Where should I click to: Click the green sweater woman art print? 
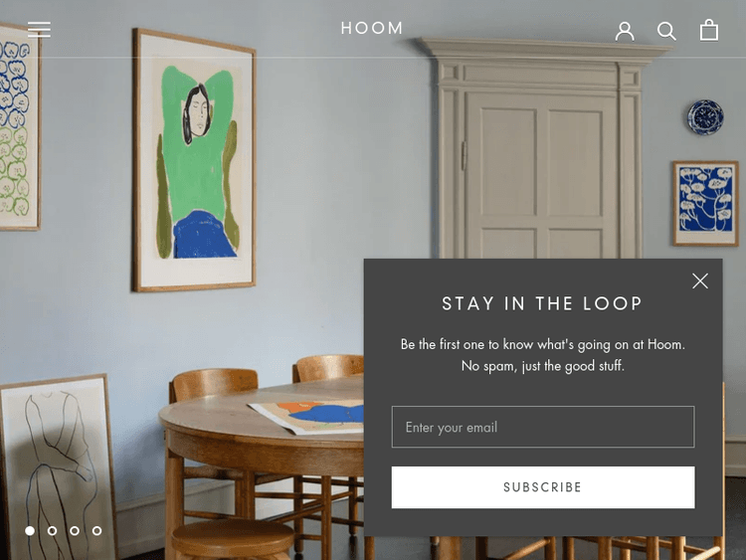[x=194, y=160]
